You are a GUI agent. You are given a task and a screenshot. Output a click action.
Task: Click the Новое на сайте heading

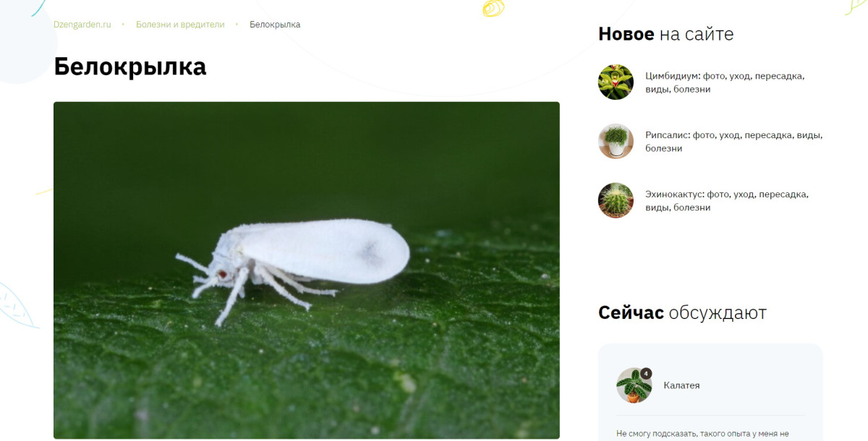tap(665, 33)
